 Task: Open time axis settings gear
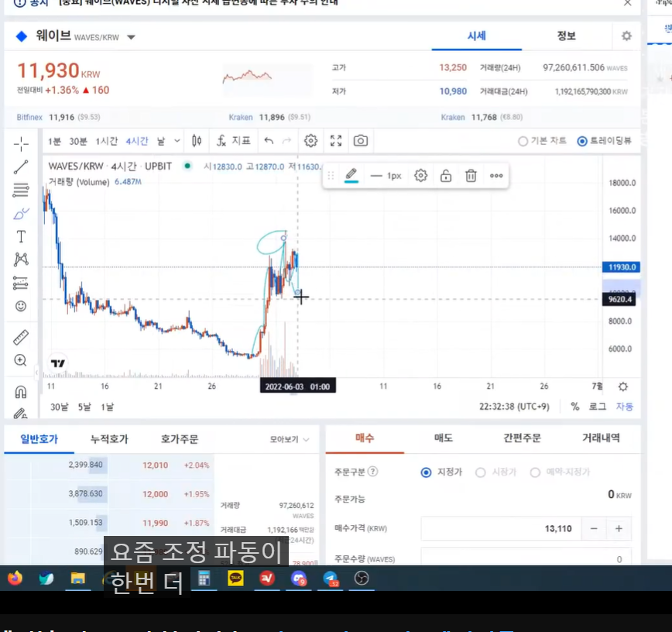click(x=623, y=386)
